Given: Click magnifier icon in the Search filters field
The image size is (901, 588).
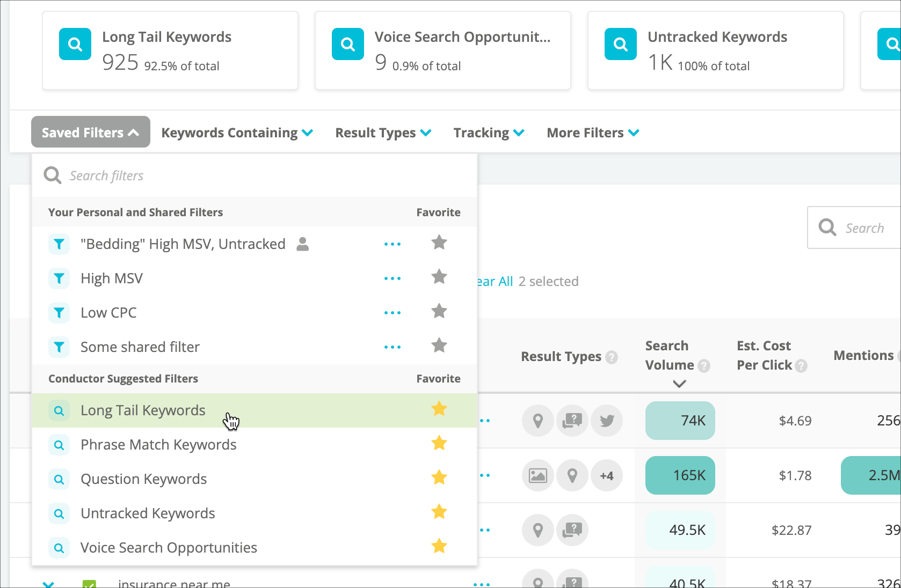Looking at the screenshot, I should [53, 175].
